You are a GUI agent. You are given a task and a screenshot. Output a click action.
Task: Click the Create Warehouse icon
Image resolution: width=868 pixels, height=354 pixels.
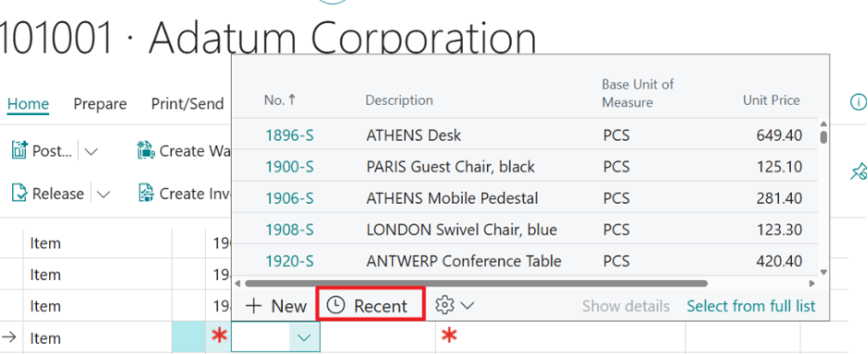pos(147,150)
